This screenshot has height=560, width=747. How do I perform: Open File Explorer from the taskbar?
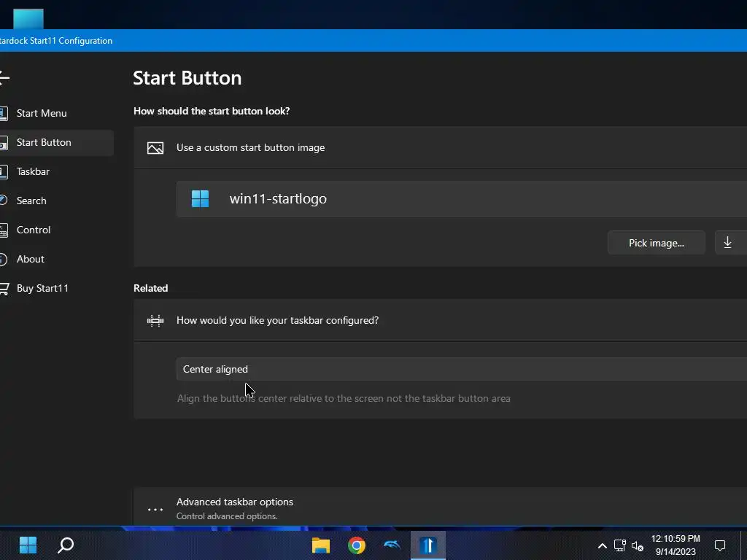point(321,545)
